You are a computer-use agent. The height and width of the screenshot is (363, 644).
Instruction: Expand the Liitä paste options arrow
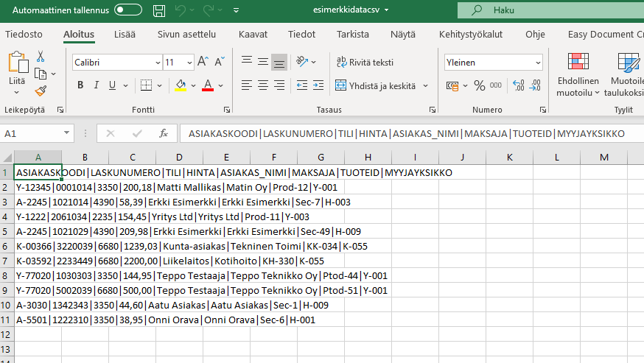point(17,92)
